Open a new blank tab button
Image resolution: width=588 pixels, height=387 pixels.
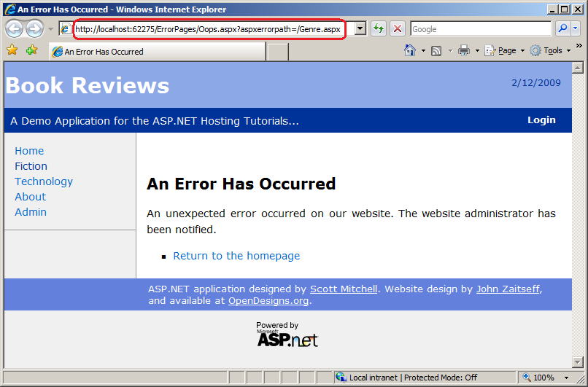pos(277,52)
